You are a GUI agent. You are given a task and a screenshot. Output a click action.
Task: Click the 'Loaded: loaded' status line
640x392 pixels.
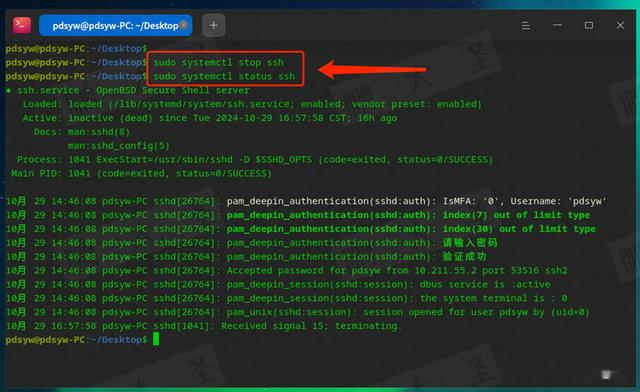click(x=252, y=104)
